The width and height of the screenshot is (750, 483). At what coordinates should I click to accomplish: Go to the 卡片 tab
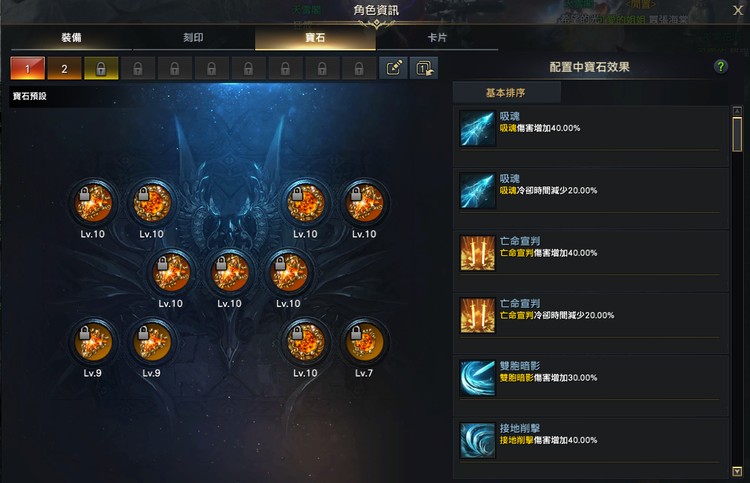click(x=437, y=38)
